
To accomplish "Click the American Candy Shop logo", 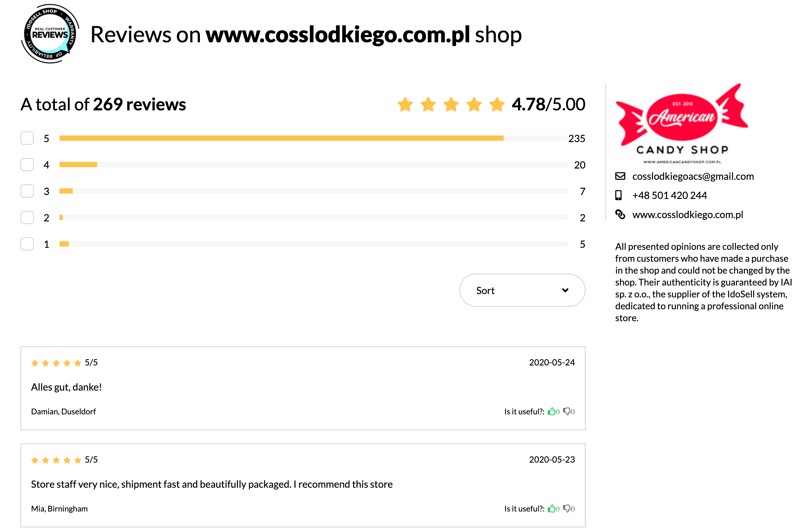I will [x=682, y=124].
